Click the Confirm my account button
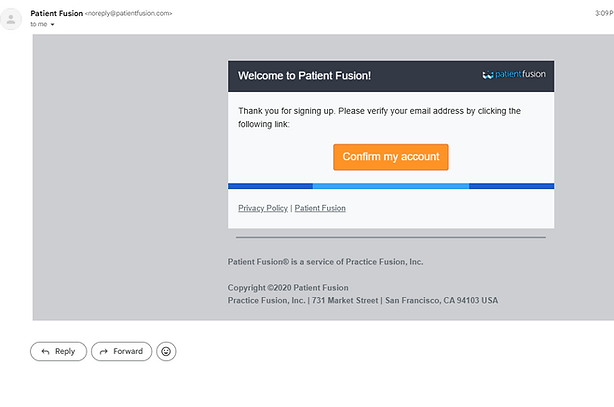614x407 pixels. click(391, 157)
